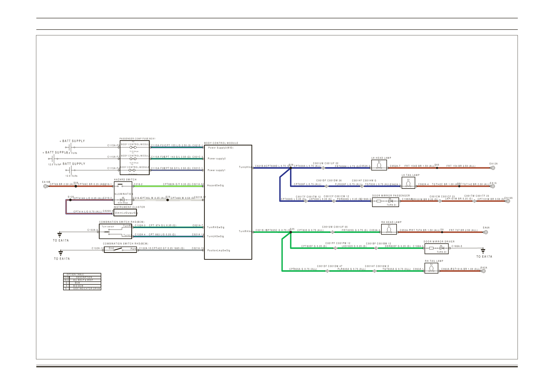This screenshot has height=392, width=554.
Task: Click the HazardSwSig label in Body Control Module
Action: 215,185
